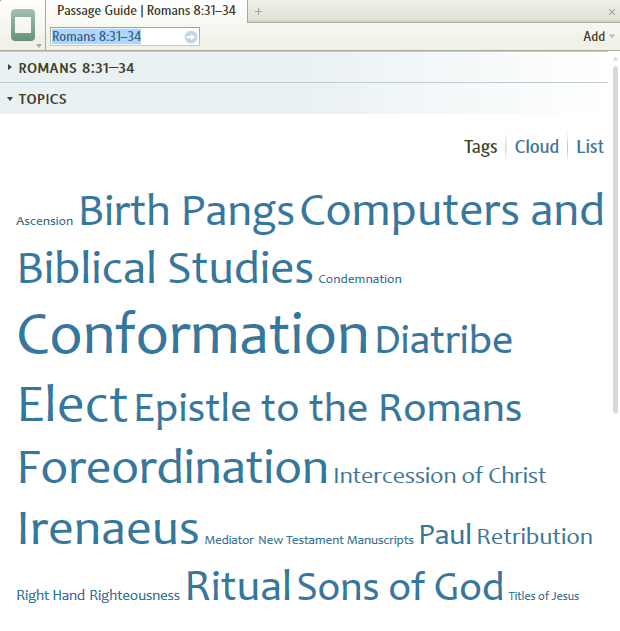Open the Irenaeus topic
The width and height of the screenshot is (620, 631).
109,528
